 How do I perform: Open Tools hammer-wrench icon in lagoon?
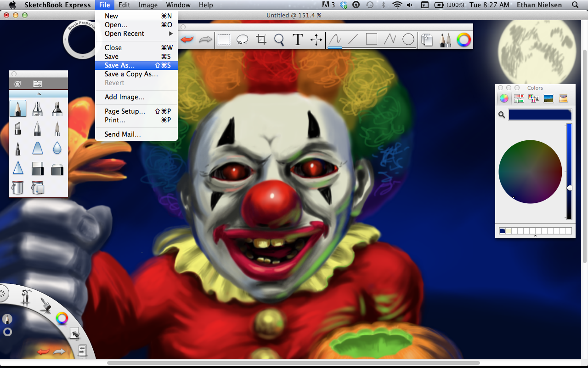click(27, 297)
